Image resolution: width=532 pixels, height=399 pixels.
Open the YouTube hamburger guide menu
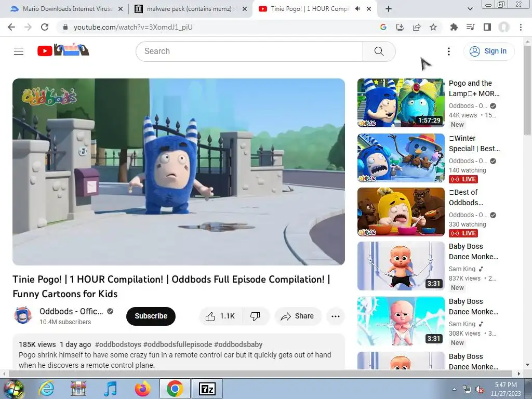pyautogui.click(x=19, y=51)
